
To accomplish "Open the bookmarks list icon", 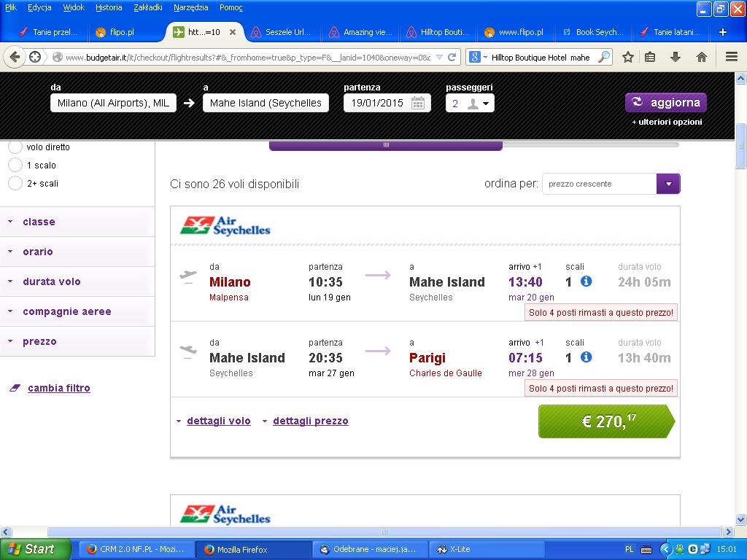I will pyautogui.click(x=650, y=57).
